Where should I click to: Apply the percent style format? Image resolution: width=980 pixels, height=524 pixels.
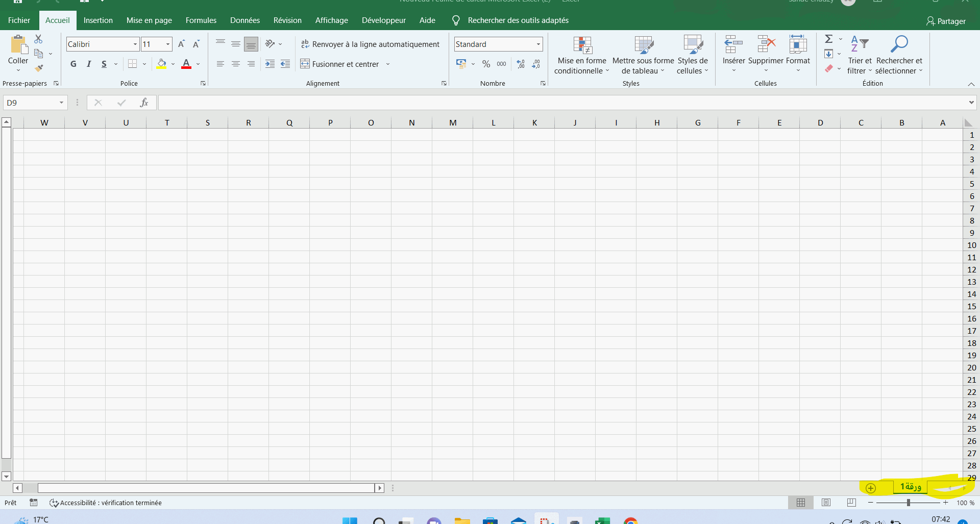point(486,64)
